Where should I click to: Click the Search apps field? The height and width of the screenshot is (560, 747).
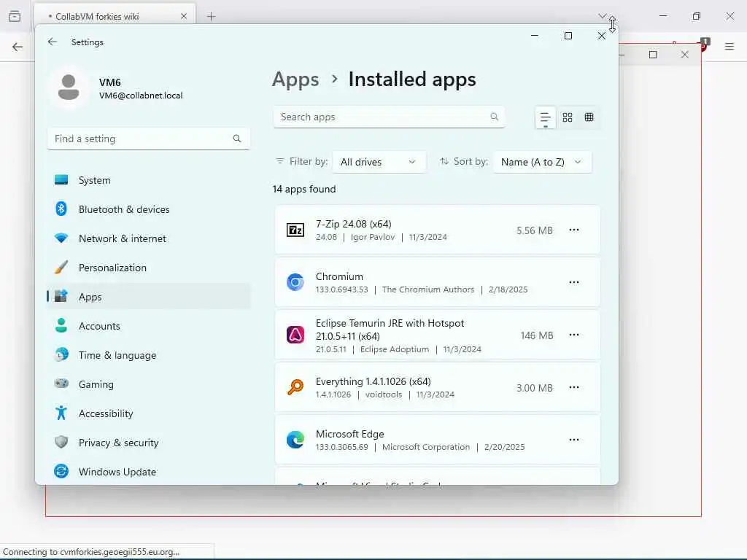tap(389, 117)
